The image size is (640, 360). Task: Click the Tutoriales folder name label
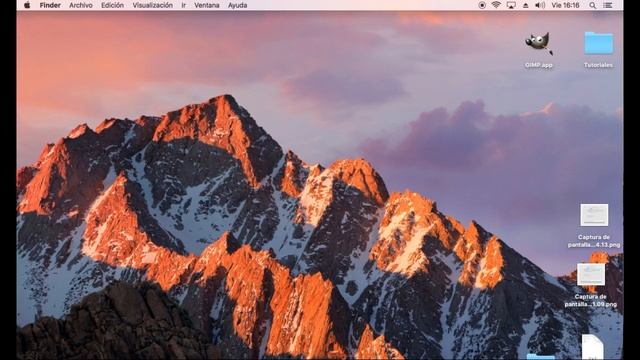[598, 65]
